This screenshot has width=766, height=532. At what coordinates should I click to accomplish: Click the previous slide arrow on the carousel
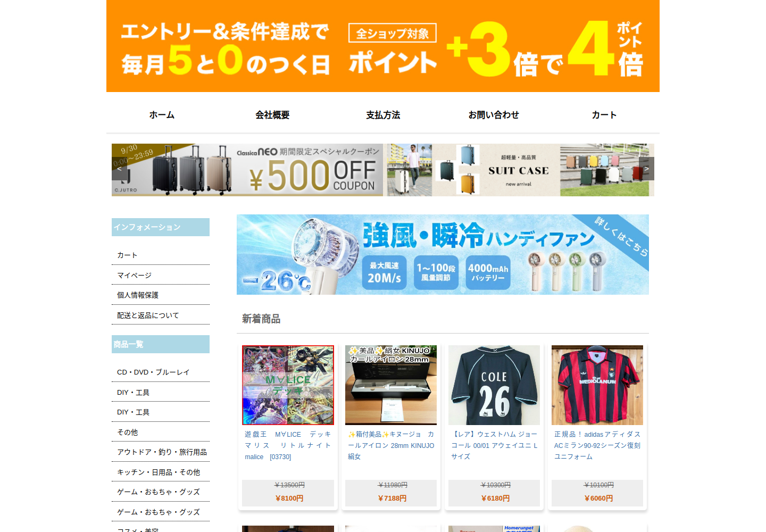[119, 169]
